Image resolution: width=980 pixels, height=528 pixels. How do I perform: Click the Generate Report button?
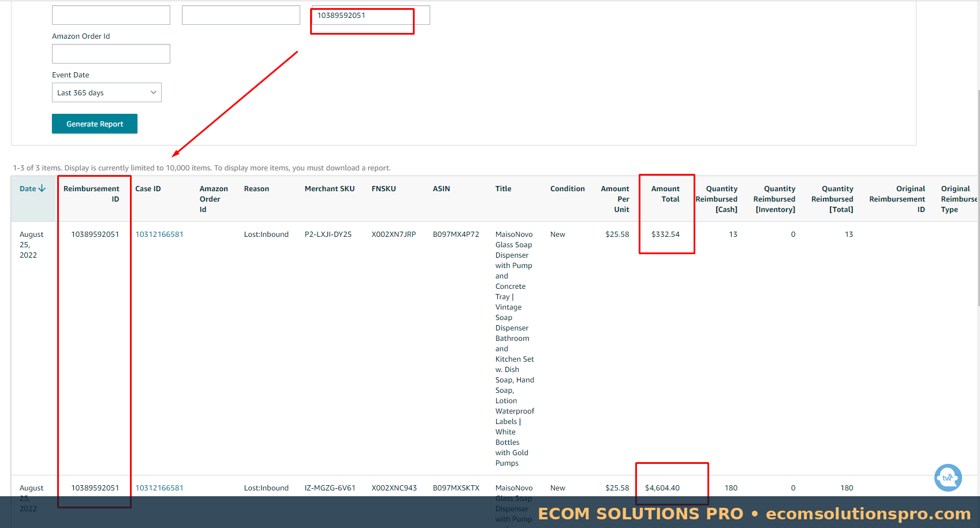(x=95, y=124)
